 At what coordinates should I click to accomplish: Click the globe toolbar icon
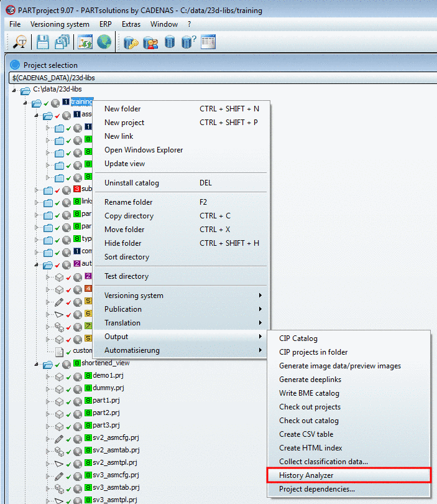click(104, 42)
